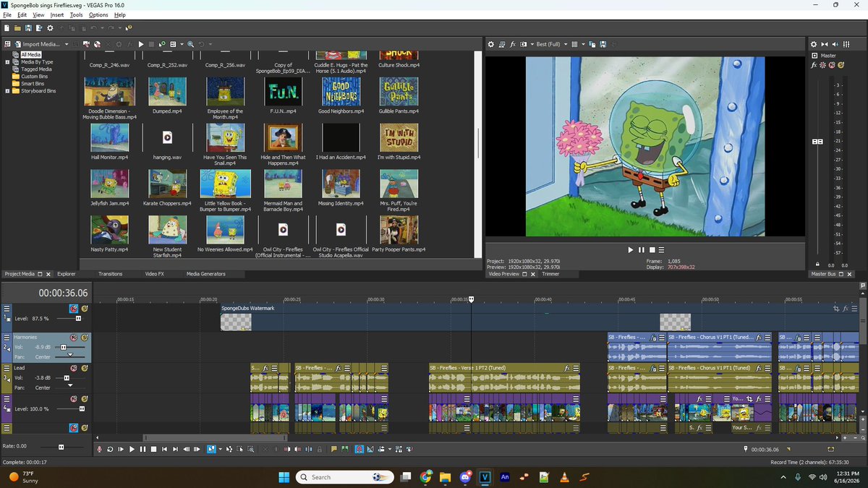Open the Edit menu
The height and width of the screenshot is (488, 868).
pos(22,14)
